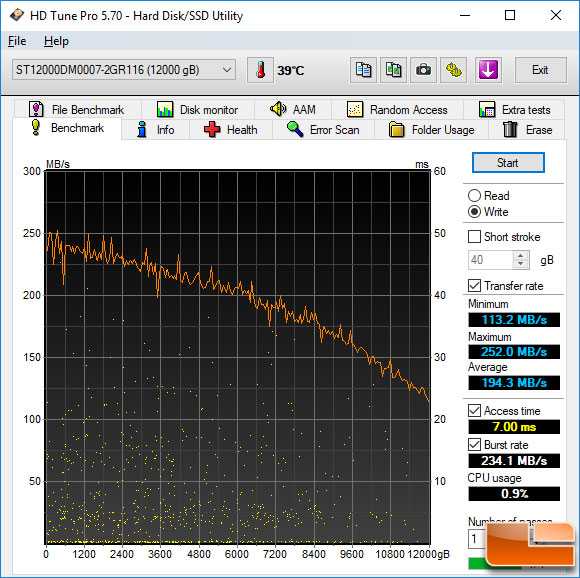Click the Start benchmark button
The image size is (580, 578).
pyautogui.click(x=508, y=163)
